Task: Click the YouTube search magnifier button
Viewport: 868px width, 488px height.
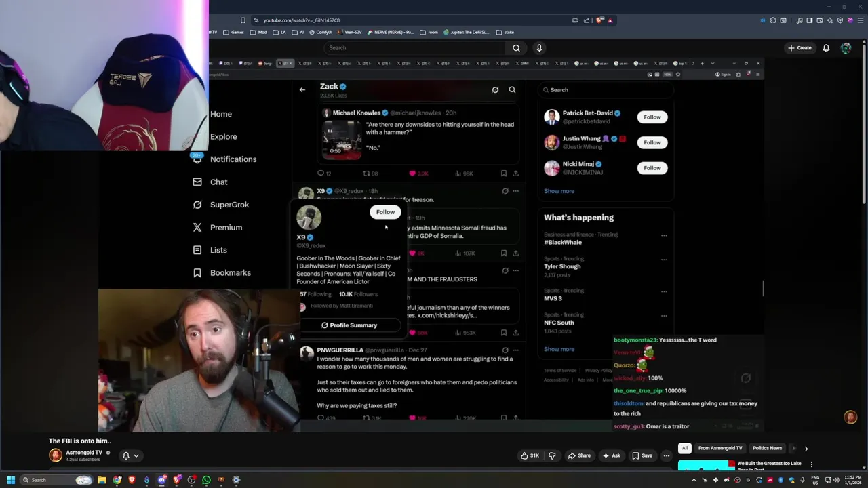Action: point(516,48)
